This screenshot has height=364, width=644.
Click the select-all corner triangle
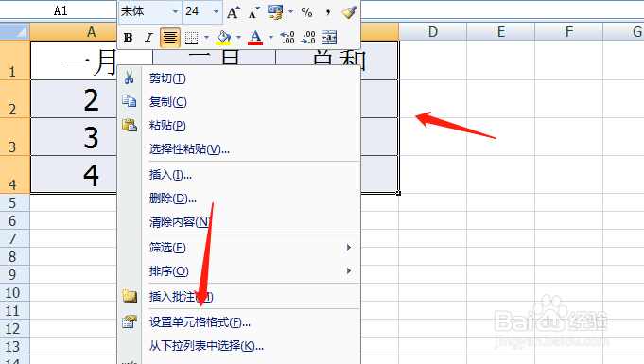[15, 31]
